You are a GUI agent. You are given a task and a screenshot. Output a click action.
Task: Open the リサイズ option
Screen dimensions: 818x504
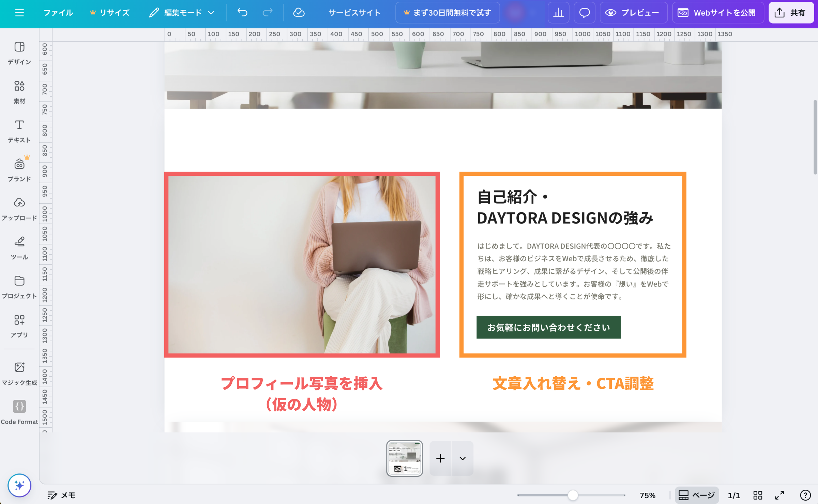coord(109,13)
